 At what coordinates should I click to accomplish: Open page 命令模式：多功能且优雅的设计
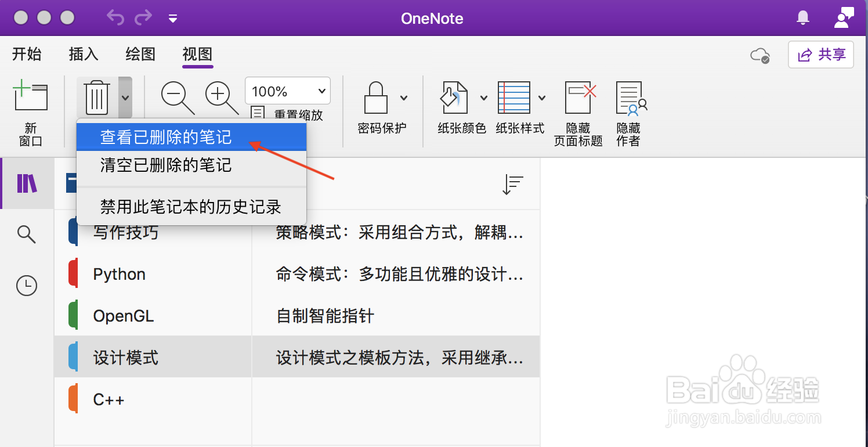[396, 274]
